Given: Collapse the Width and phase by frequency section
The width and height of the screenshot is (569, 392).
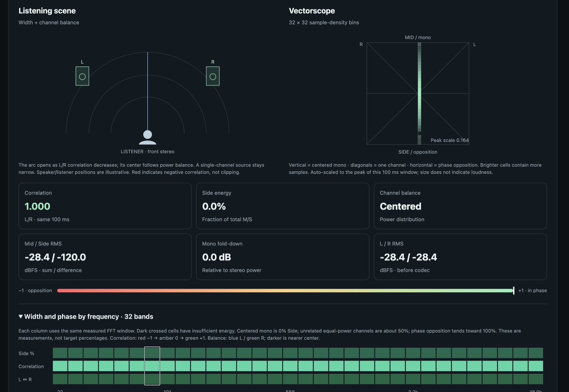Looking at the screenshot, I should (86, 317).
